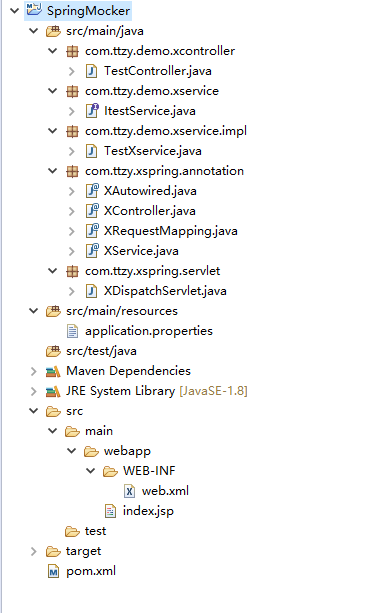
Task: Select the application.properties file name
Action: point(149,331)
